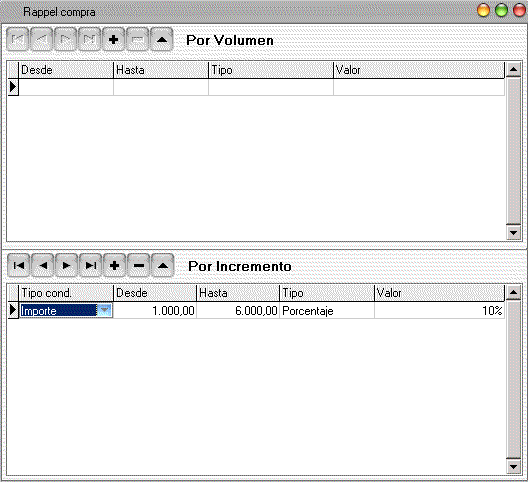This screenshot has height=482, width=528.
Task: Select the Hasta cell with 6.000,00
Action: tap(238, 310)
